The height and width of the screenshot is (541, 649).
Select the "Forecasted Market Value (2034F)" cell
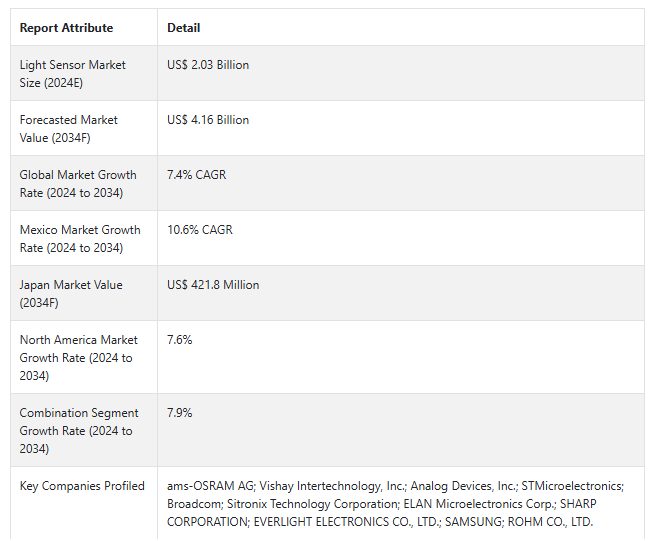point(69,129)
